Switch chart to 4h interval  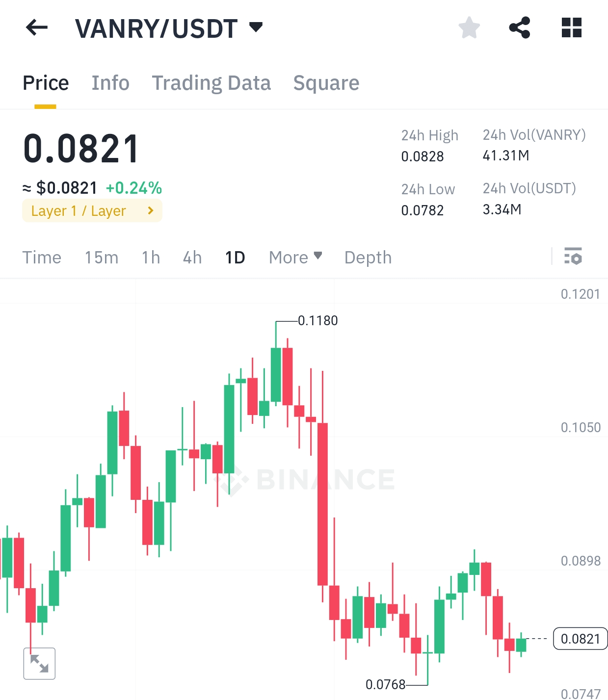pyautogui.click(x=192, y=257)
